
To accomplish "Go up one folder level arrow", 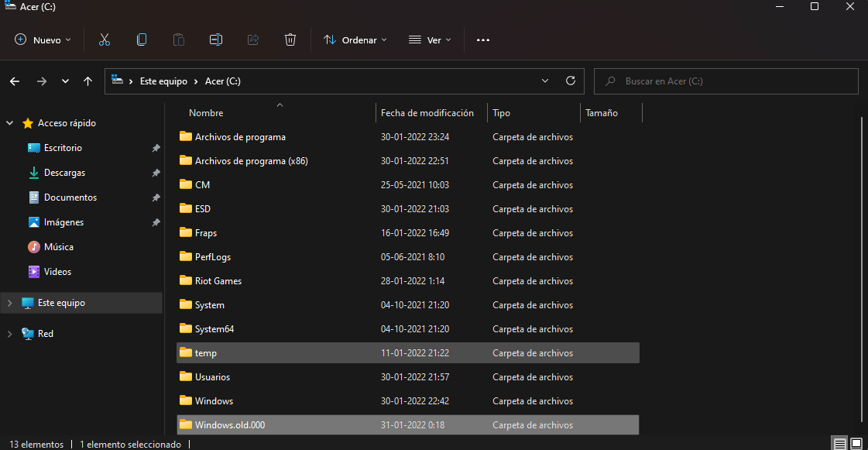I will (x=87, y=81).
